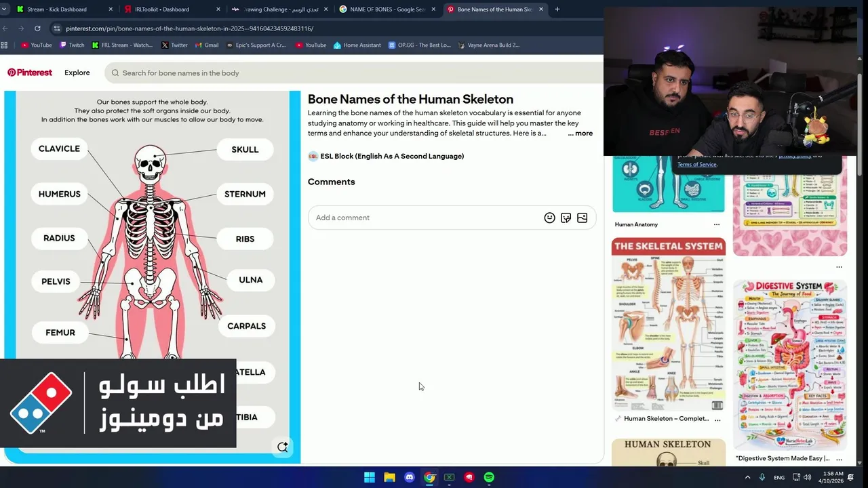The width and height of the screenshot is (868, 488).
Task: Open the first YouTube bookmark
Action: coord(37,45)
